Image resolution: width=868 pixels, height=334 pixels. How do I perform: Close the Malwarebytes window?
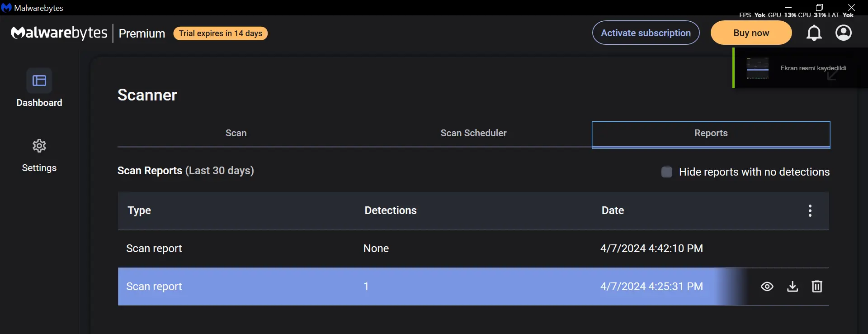(x=851, y=7)
